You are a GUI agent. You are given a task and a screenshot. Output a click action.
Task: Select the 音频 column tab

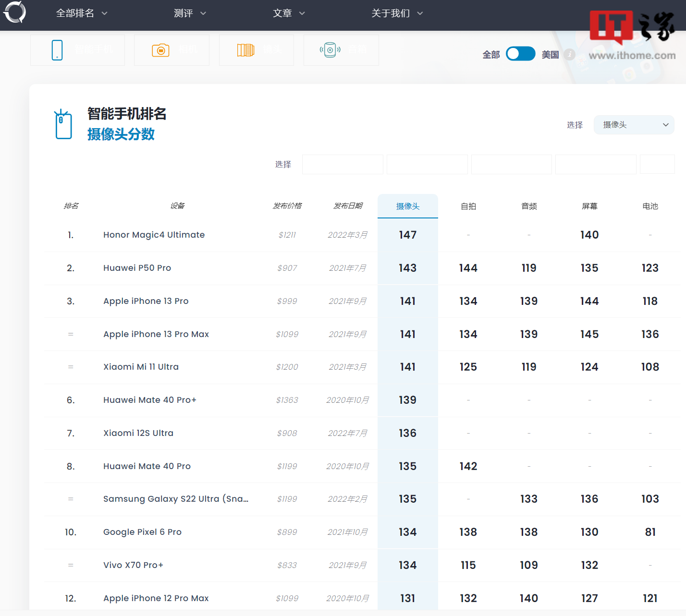coord(529,206)
